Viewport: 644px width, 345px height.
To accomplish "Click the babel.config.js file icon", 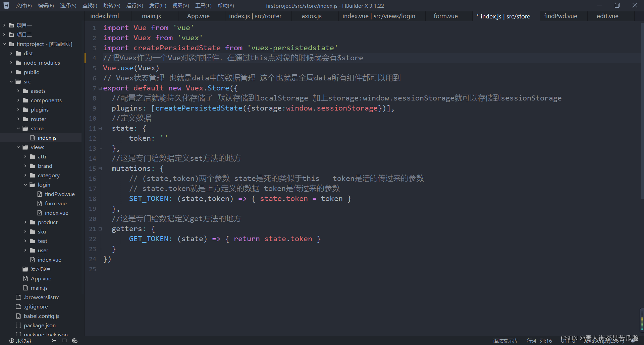I will 18,316.
